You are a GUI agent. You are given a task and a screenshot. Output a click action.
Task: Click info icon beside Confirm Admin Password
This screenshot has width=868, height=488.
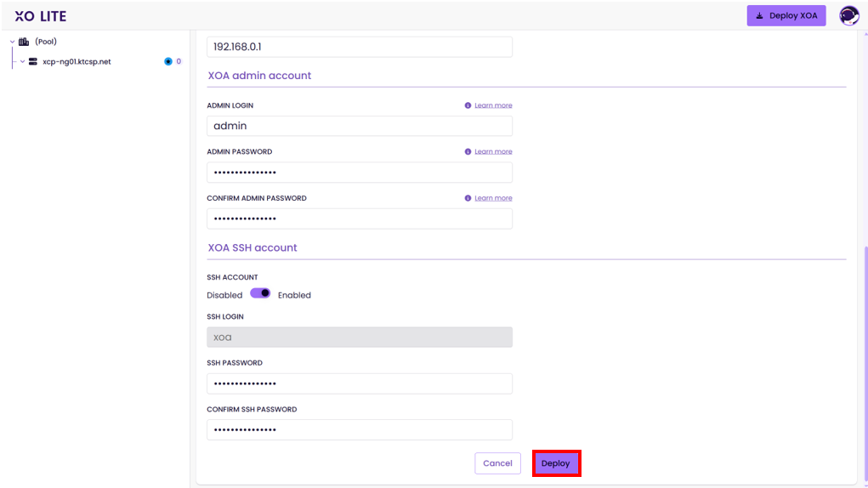(468, 198)
